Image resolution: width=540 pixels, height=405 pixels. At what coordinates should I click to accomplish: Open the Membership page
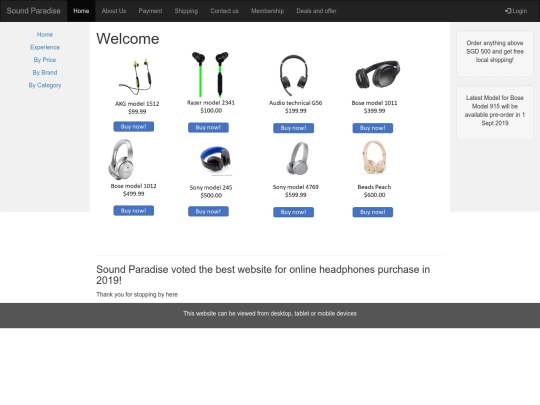coord(267,11)
